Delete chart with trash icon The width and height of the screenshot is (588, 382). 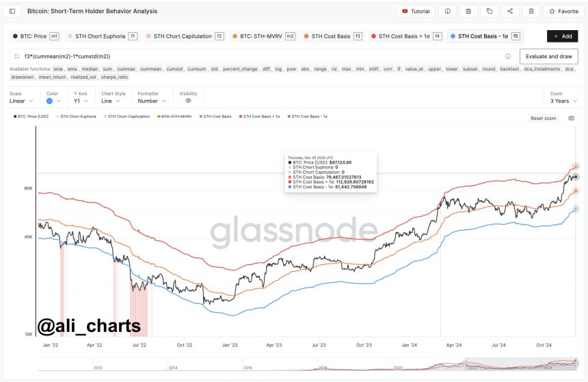pyautogui.click(x=531, y=12)
